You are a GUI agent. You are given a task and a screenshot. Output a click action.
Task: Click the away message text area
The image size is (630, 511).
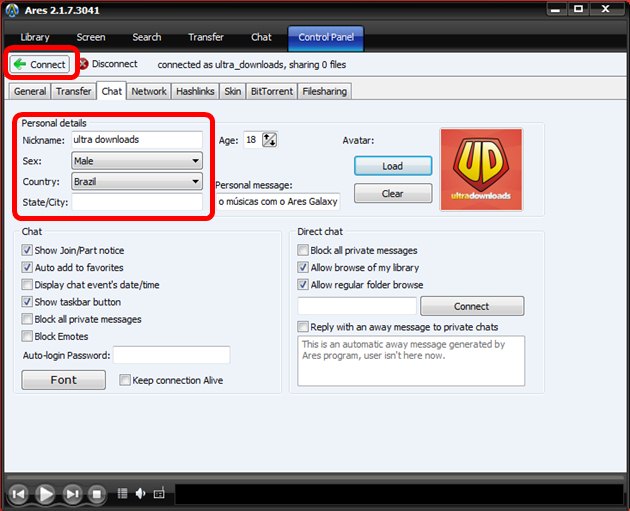(411, 361)
